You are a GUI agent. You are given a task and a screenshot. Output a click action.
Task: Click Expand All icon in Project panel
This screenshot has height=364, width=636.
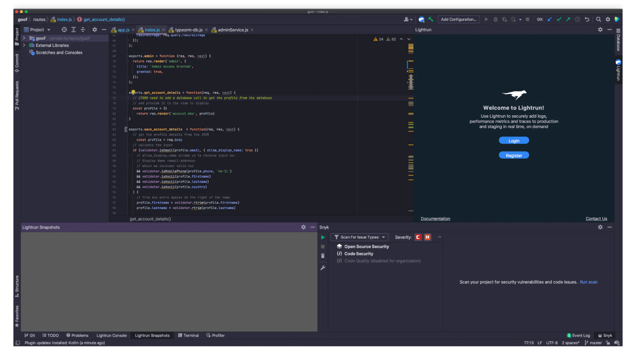73,30
